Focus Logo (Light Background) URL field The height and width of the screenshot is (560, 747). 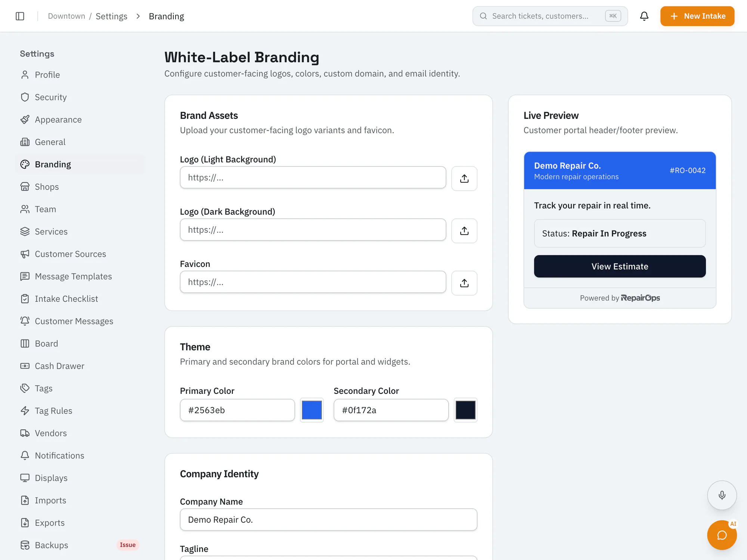[313, 178]
